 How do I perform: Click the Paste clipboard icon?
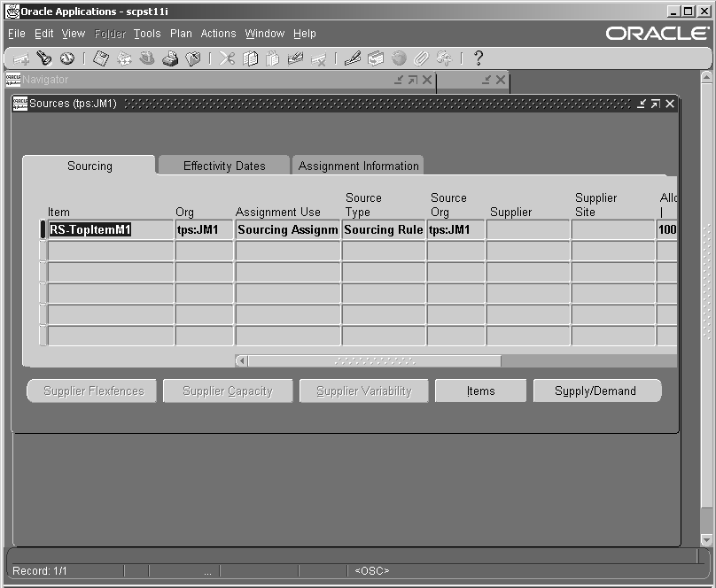pos(273,58)
